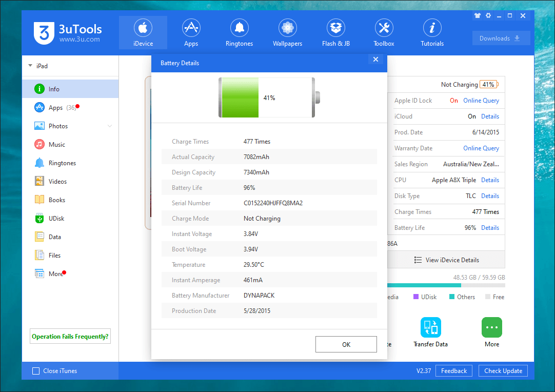The image size is (555, 392).
Task: Open Data in the sidebar
Action: point(70,237)
